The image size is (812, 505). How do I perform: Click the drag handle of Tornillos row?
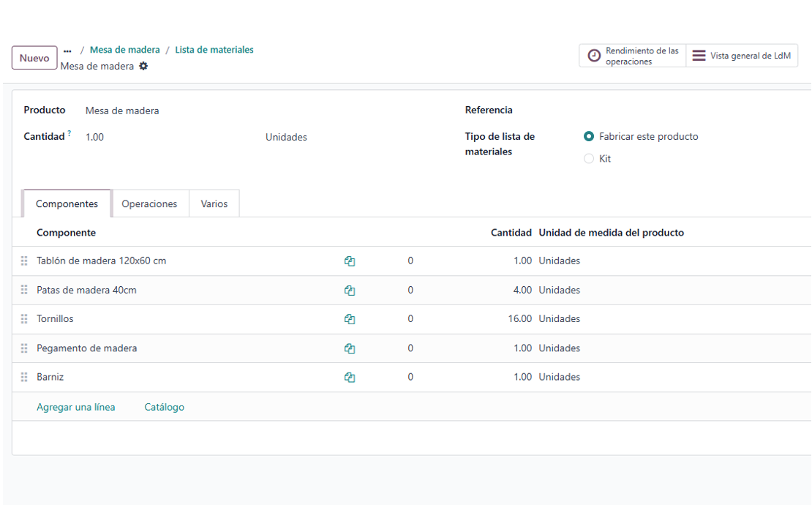(24, 318)
